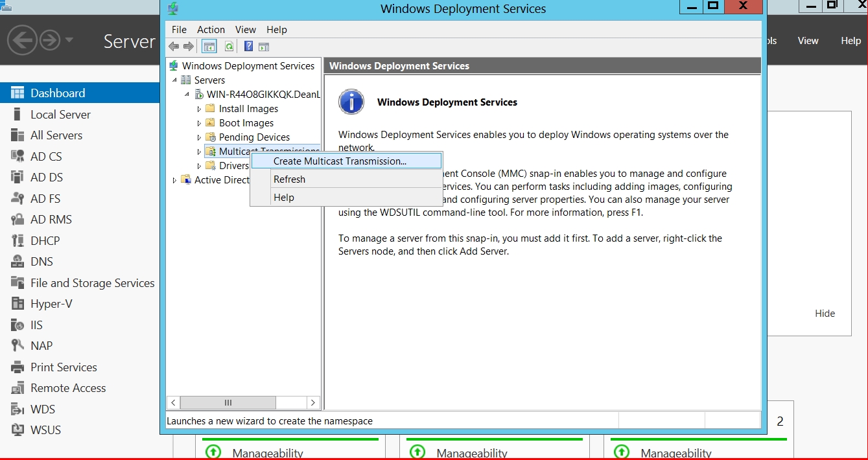Click Hide link in Server Manager
The height and width of the screenshot is (460, 868).
tap(825, 314)
